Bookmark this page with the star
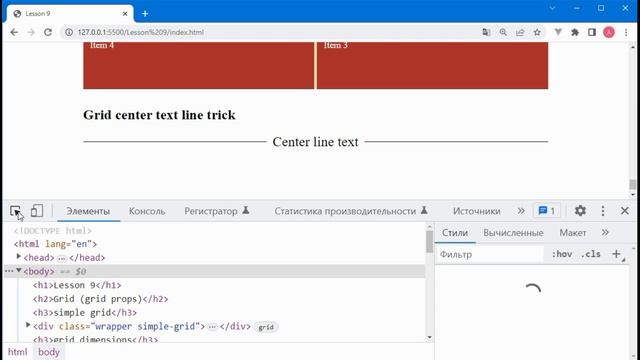The width and height of the screenshot is (640, 360). pyautogui.click(x=537, y=32)
